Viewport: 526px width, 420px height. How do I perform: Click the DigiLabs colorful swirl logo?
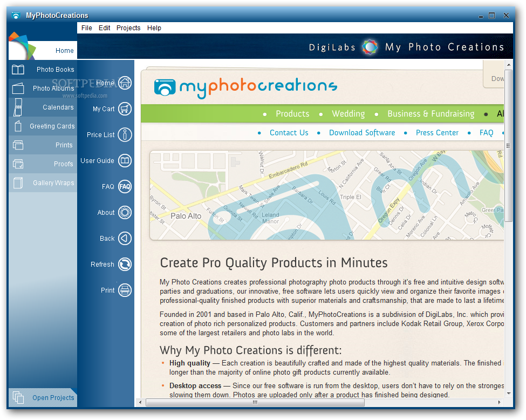click(370, 46)
